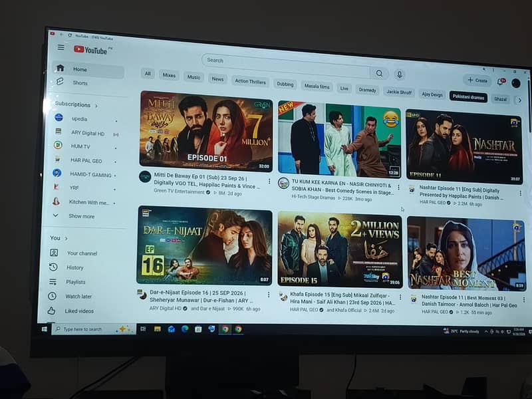Play Khafa Episode 15 thumbnail
Image resolution: width=532 pixels, height=399 pixels.
pyautogui.click(x=340, y=250)
